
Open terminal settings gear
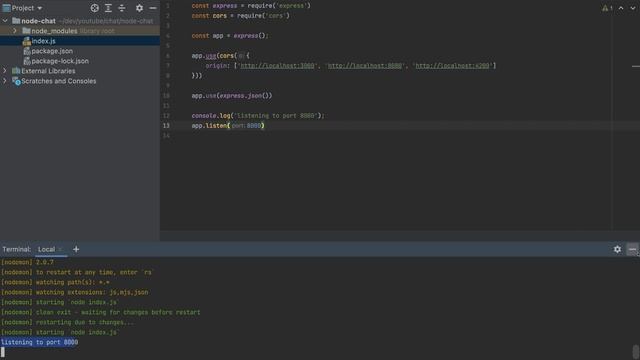click(617, 249)
